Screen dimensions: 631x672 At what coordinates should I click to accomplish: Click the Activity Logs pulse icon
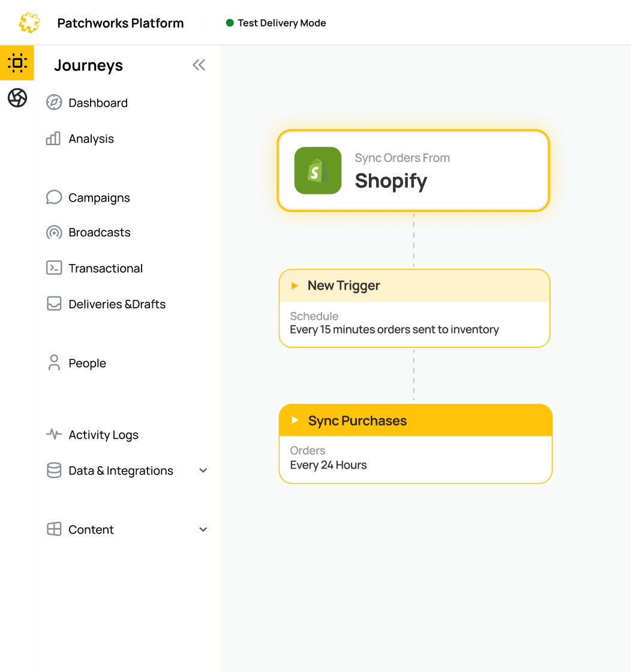[x=54, y=434]
